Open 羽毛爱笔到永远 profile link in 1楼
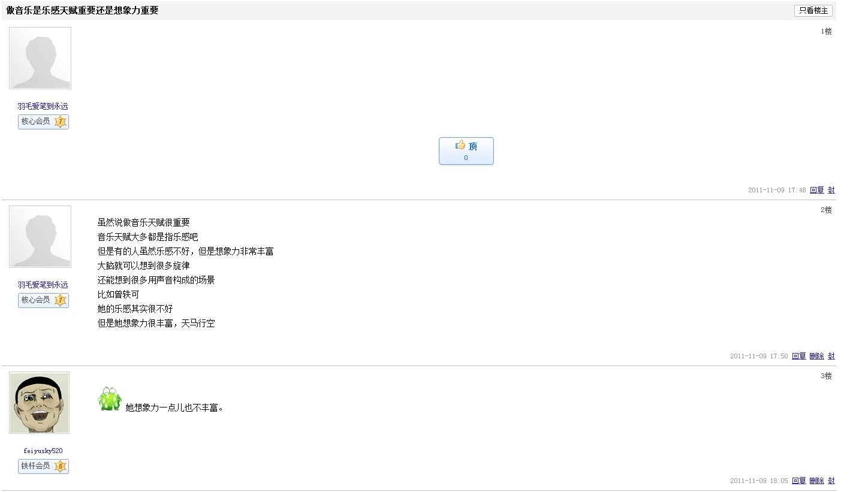This screenshot has width=868, height=492. (x=43, y=106)
